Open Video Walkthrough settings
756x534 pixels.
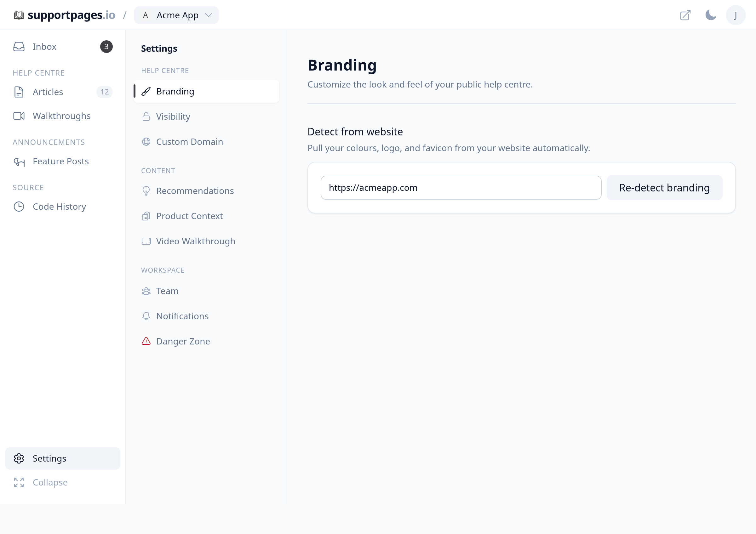tap(206, 241)
